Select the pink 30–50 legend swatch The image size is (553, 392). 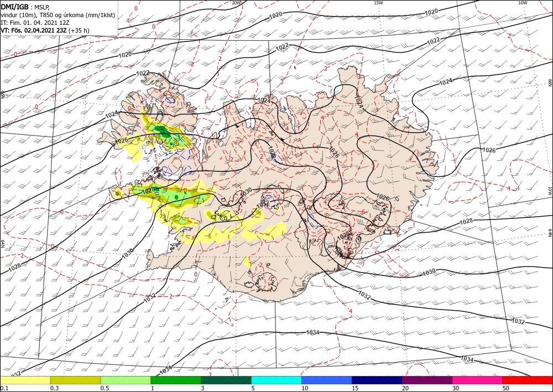click(x=478, y=380)
